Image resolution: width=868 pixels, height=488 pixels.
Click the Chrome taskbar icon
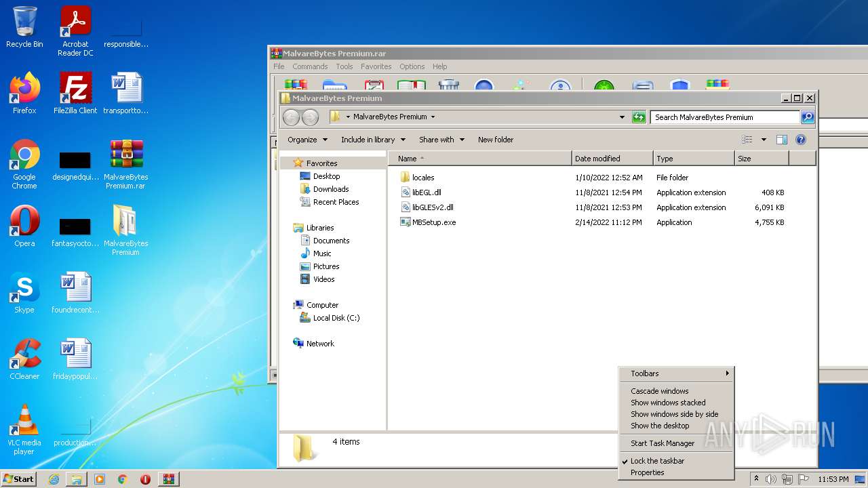tap(123, 479)
